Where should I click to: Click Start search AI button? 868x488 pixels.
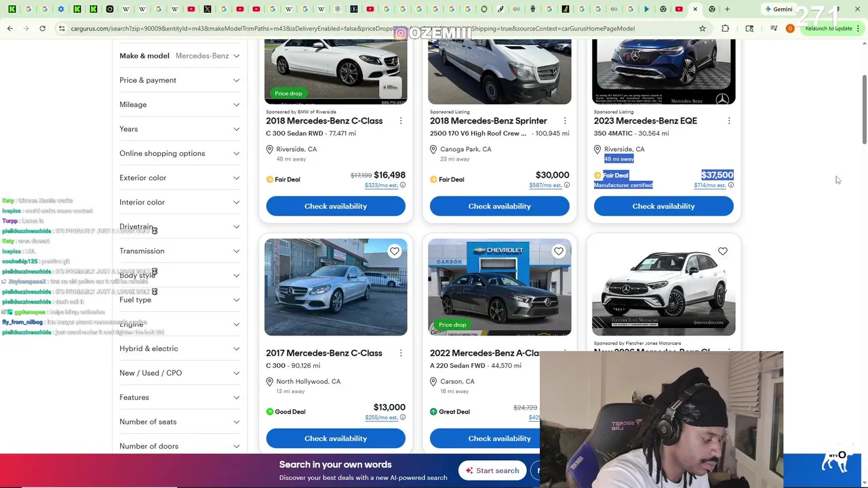(x=492, y=470)
